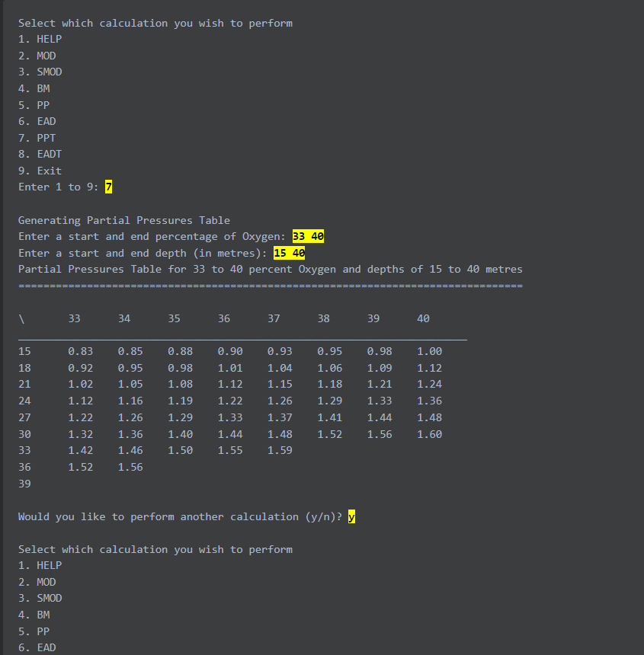This screenshot has height=655, width=644.
Task: Click the value 1.59 in row 33
Action: 280,450
